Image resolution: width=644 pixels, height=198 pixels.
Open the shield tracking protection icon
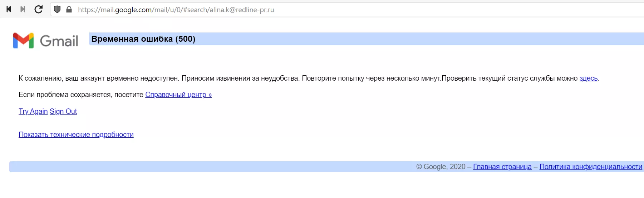(x=57, y=9)
